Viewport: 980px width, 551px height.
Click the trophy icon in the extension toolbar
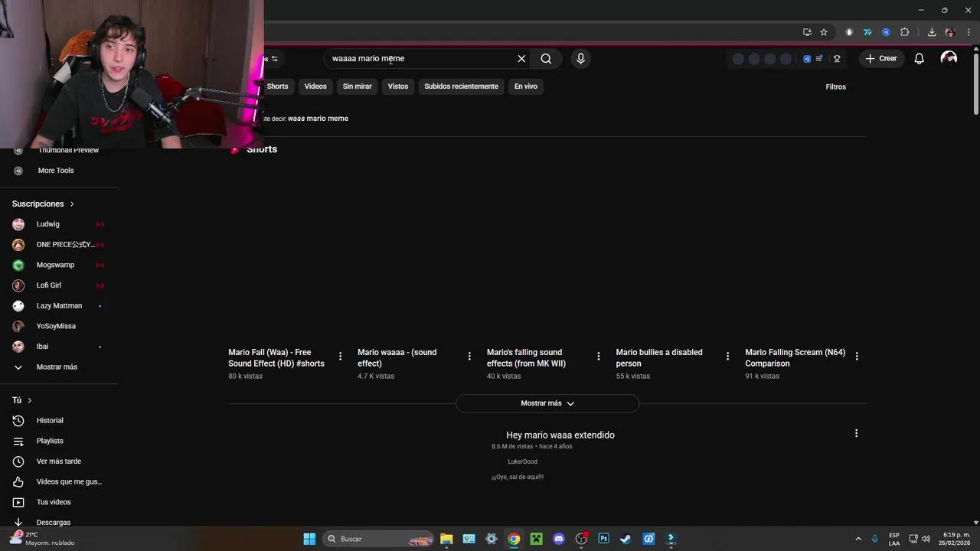837,58
